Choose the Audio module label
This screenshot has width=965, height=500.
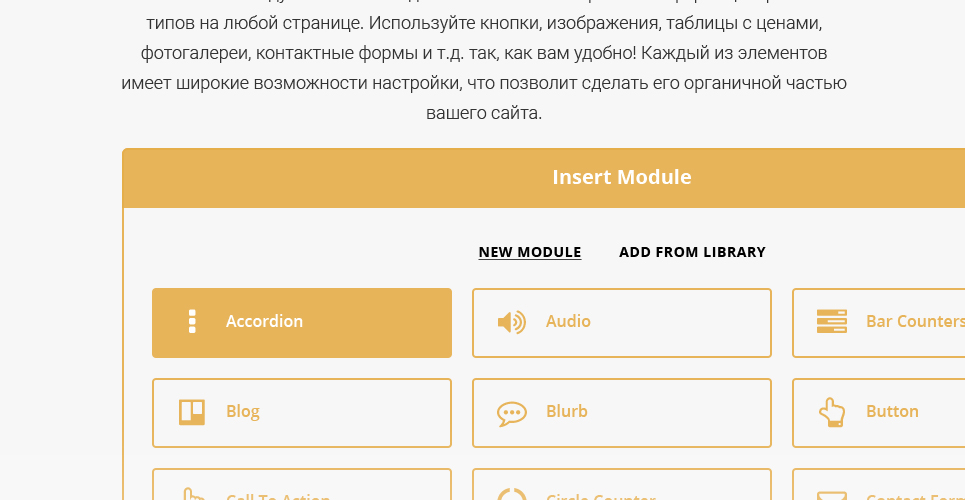(x=568, y=321)
